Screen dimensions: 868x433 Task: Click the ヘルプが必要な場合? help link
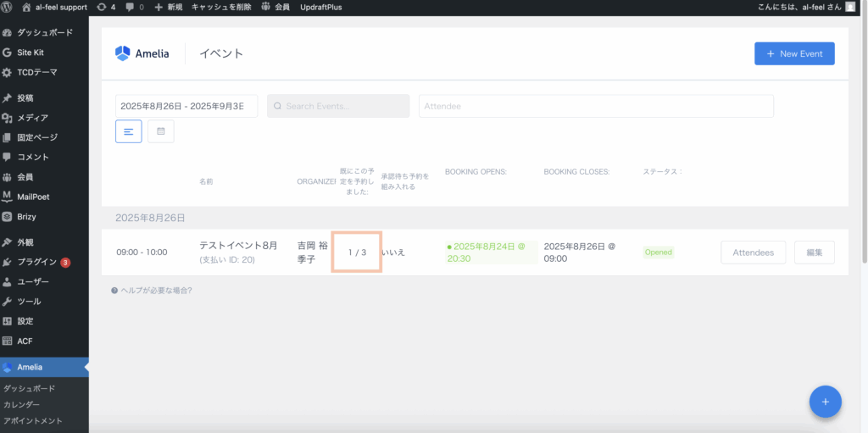152,291
